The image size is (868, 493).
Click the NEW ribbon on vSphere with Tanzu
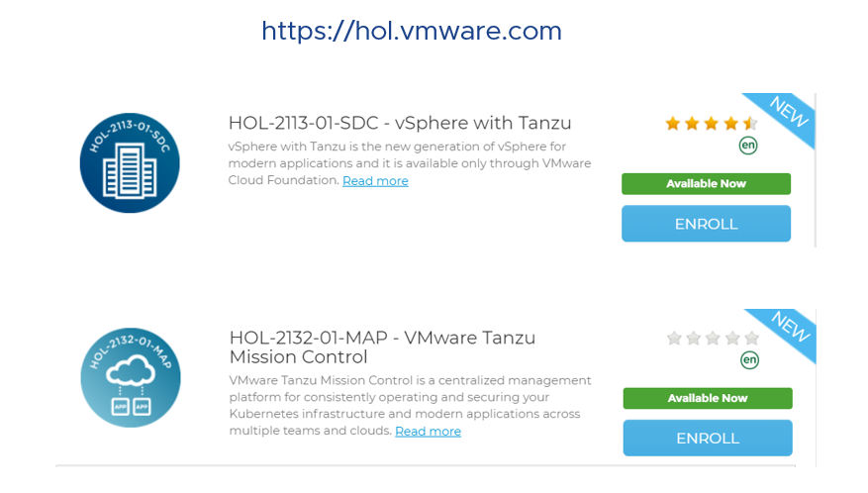(x=788, y=113)
